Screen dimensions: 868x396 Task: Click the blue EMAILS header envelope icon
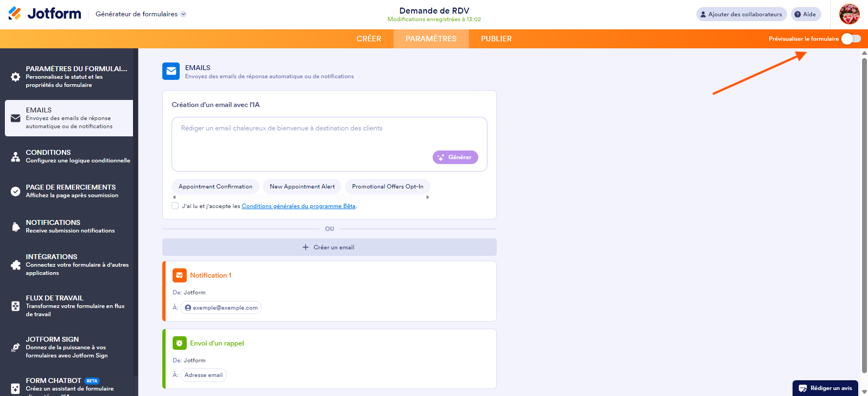(x=171, y=71)
